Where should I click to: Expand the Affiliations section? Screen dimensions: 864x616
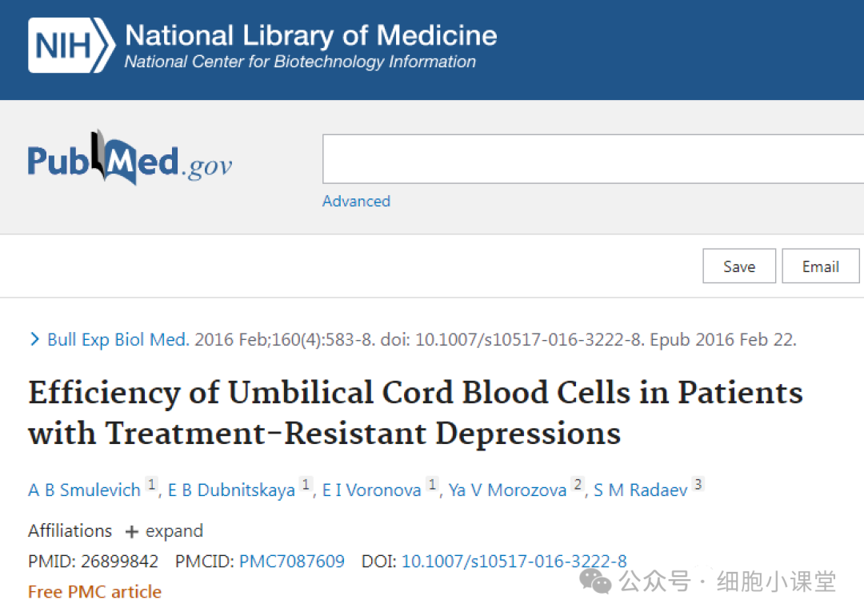(x=164, y=531)
